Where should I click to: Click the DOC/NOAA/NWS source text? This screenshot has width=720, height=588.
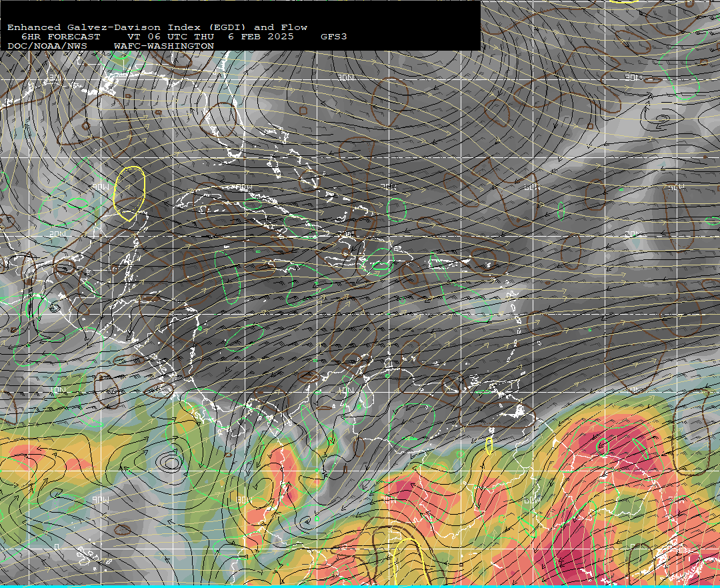pos(47,47)
